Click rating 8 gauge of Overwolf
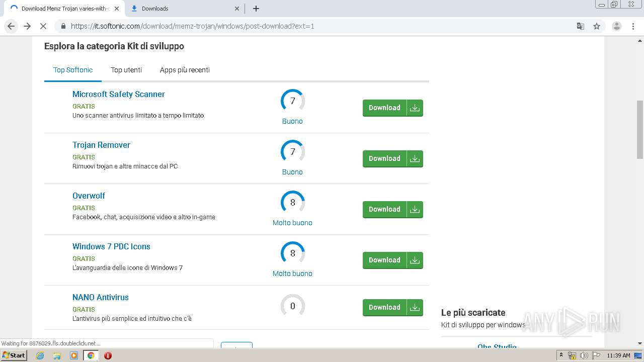Screen dimensions: 644x362 (293, 203)
